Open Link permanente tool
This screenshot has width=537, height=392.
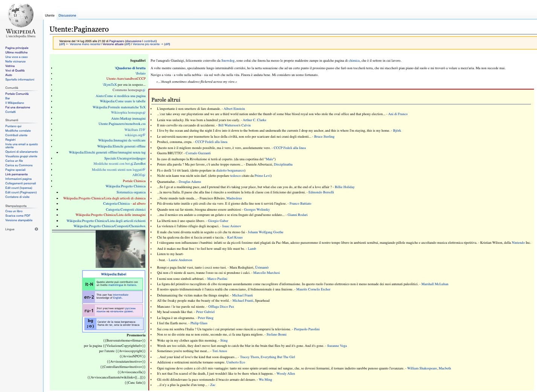[17, 174]
